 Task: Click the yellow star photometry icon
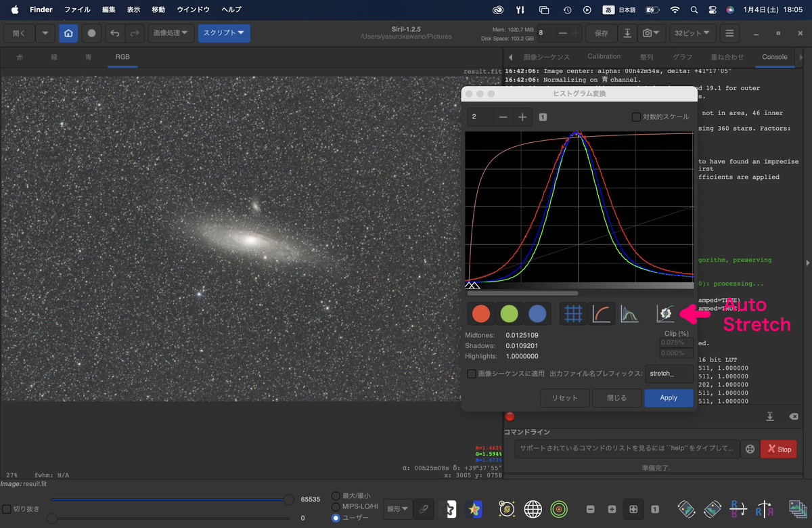pos(476,509)
